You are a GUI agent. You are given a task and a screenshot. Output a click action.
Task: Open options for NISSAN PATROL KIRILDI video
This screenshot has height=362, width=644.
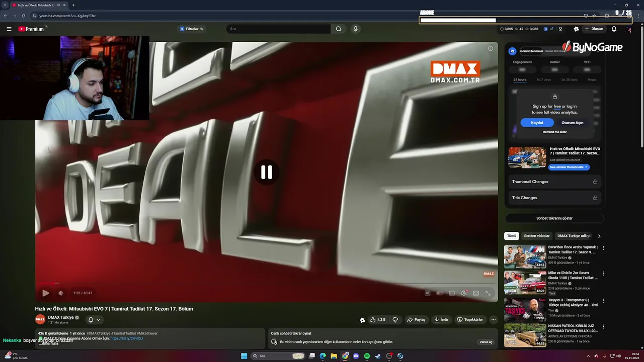coord(603,326)
